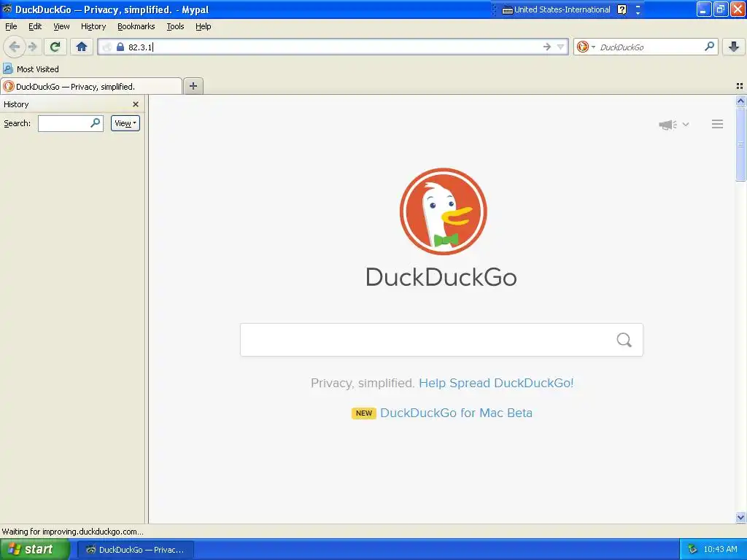747x560 pixels.
Task: Open the address bar history dropdown
Action: pos(561,47)
